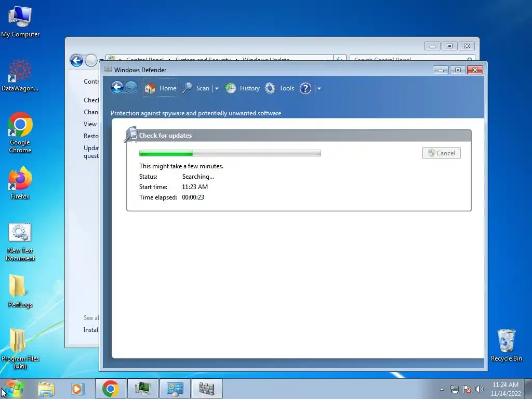Switch to Control Panel taskbar button
This screenshot has height=399, width=532.
[x=175, y=389]
